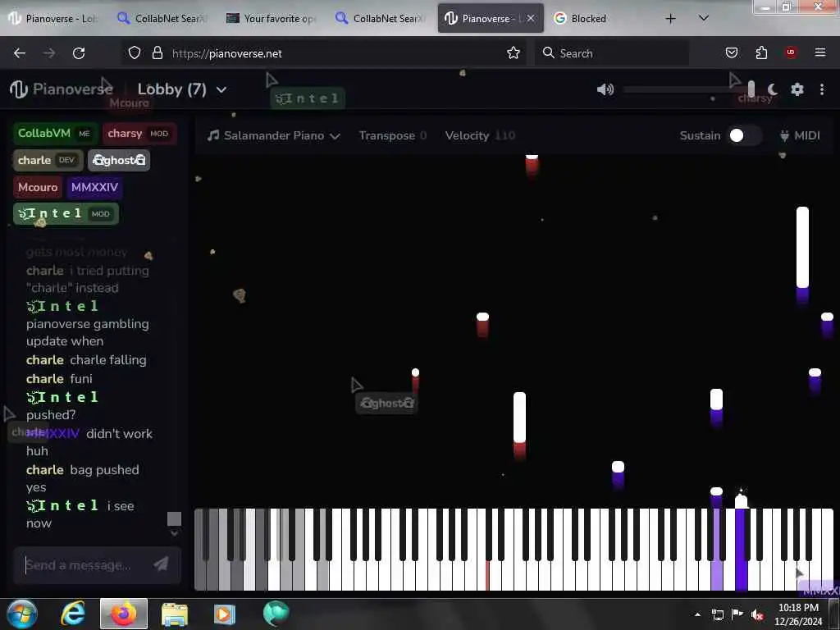Click the ghost user tag
The width and height of the screenshot is (840, 630).
point(119,160)
